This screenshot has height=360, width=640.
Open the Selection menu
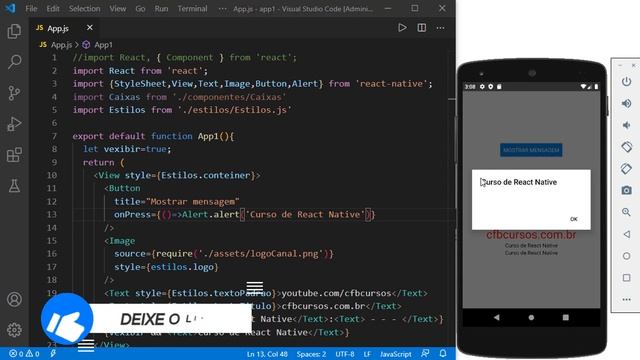click(x=84, y=9)
